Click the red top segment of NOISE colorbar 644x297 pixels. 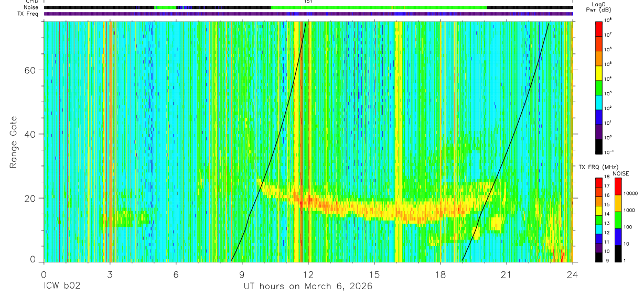[x=618, y=186]
